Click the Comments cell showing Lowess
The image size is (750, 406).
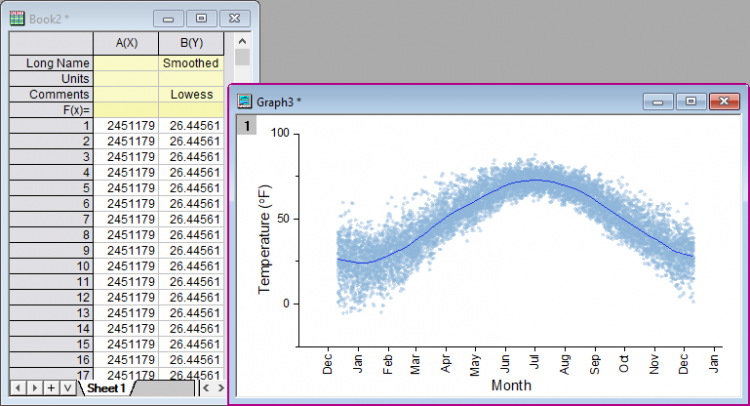coord(190,94)
